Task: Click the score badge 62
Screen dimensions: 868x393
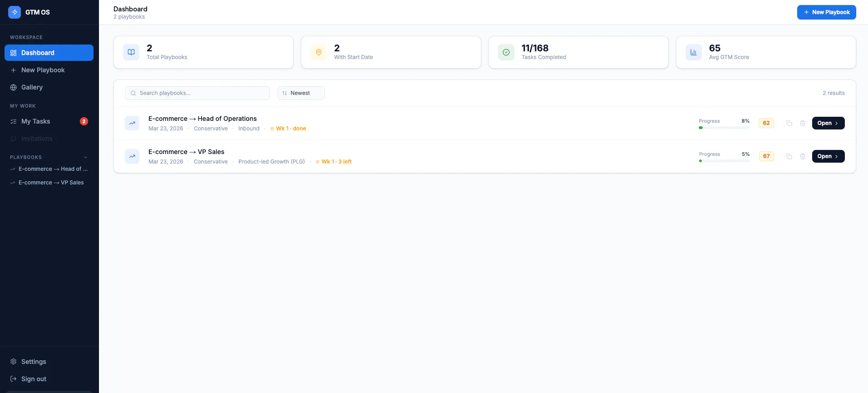Action: pos(766,123)
